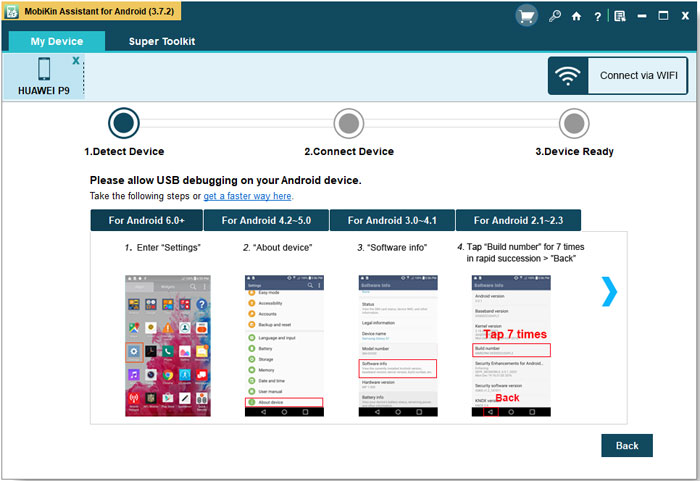Minimize the MobiKin window
700x481 pixels.
(642, 16)
